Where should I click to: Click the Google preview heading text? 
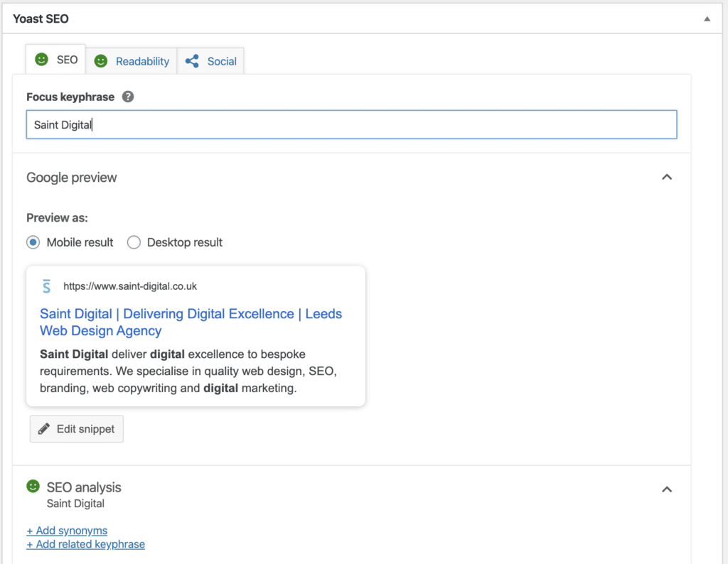click(x=72, y=177)
